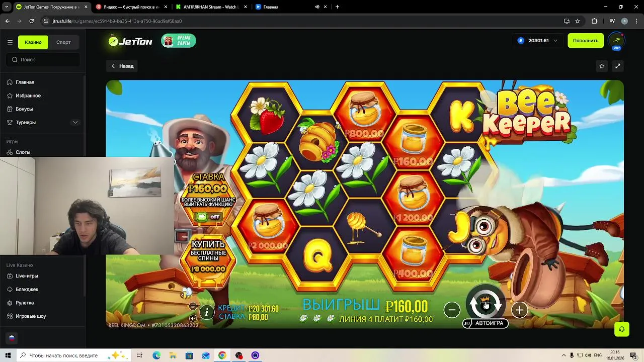Click Windows taskbar search box
Image resolution: width=644 pixels, height=362 pixels.
(x=73, y=355)
